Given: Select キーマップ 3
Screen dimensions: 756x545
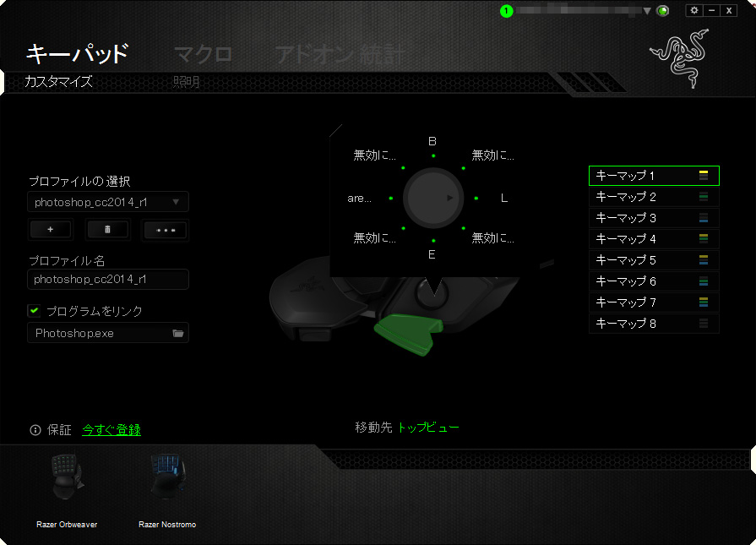Looking at the screenshot, I should tap(654, 218).
